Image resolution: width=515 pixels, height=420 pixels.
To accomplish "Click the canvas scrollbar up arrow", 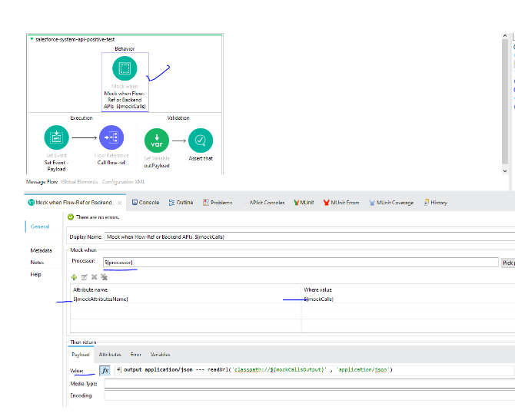I will coord(505,36).
